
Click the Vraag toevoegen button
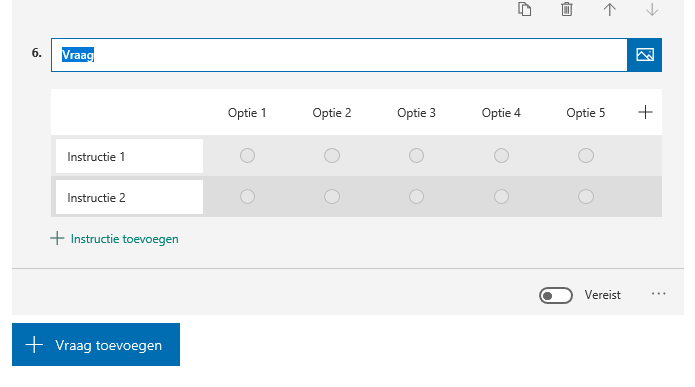pos(96,344)
